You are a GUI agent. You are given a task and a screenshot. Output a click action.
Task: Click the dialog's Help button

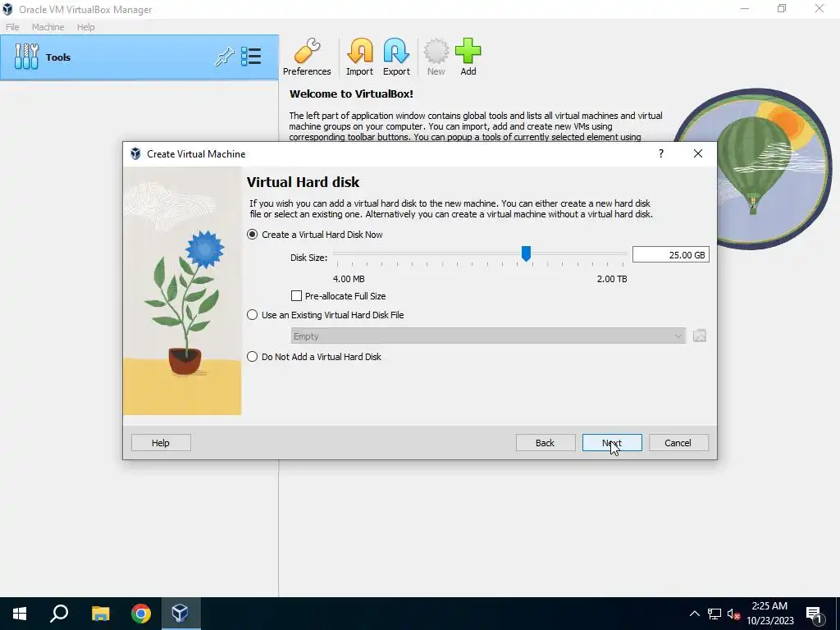(x=161, y=442)
